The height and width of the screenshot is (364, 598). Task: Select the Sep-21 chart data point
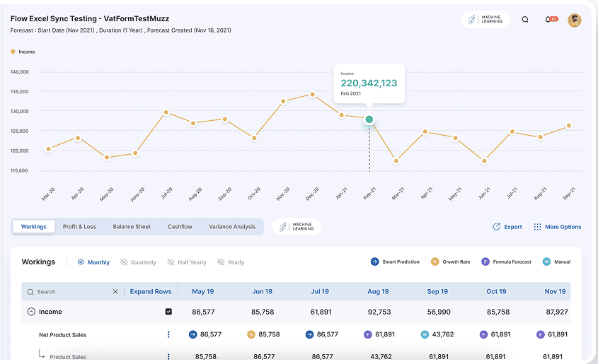pos(569,126)
